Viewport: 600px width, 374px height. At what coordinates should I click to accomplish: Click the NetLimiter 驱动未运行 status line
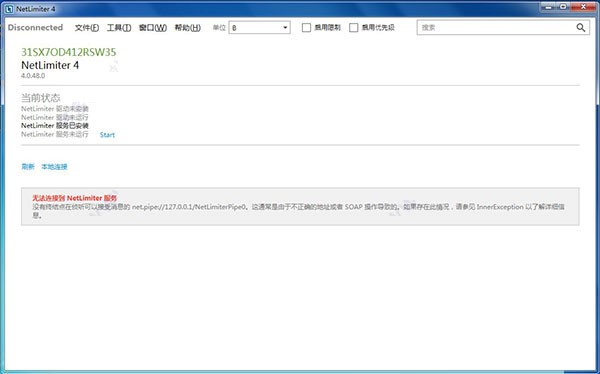(x=55, y=117)
